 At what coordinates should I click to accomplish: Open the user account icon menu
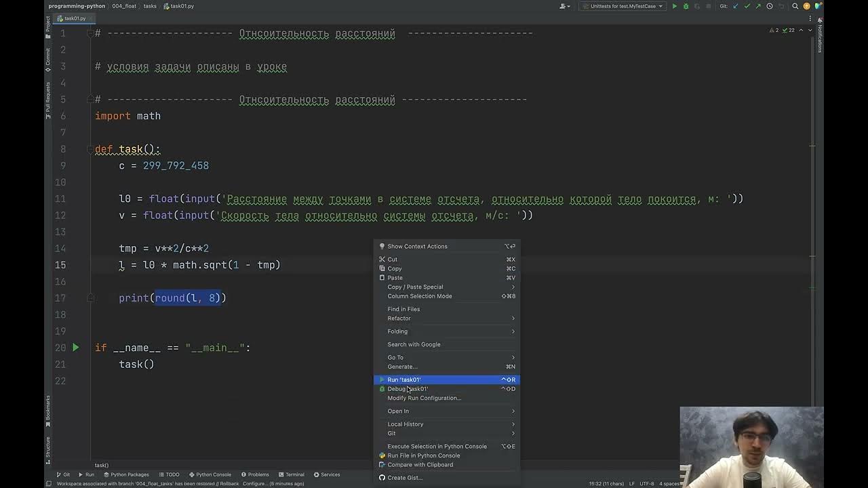click(564, 6)
